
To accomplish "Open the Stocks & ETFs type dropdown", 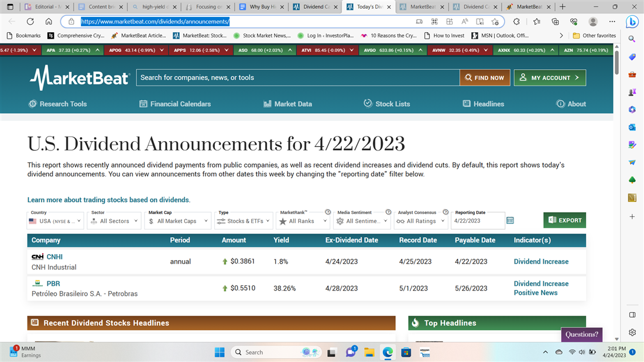I will [244, 221].
